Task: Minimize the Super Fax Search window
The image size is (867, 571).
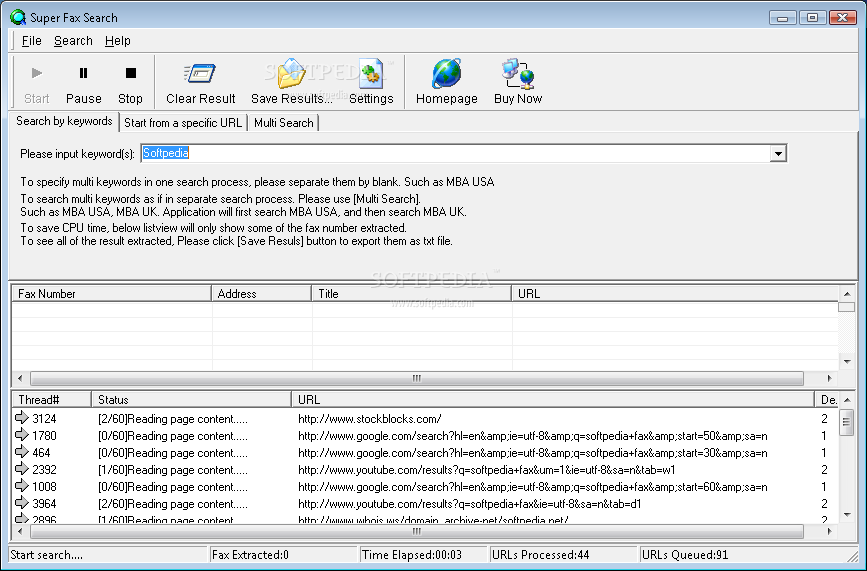Action: 782,18
